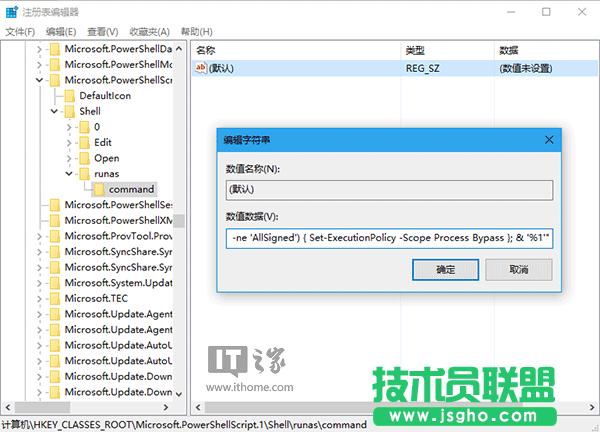The width and height of the screenshot is (600, 432).
Task: Select the Shell key in tree
Action: (x=90, y=111)
